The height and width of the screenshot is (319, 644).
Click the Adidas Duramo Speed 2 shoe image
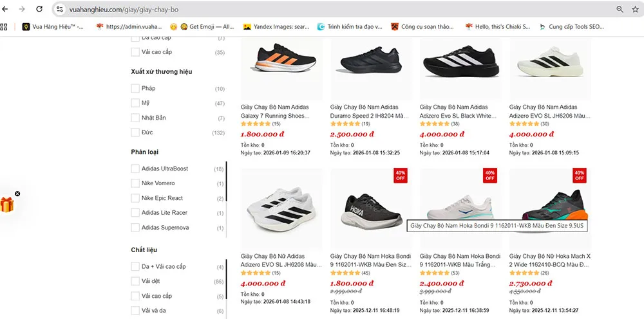pos(369,66)
